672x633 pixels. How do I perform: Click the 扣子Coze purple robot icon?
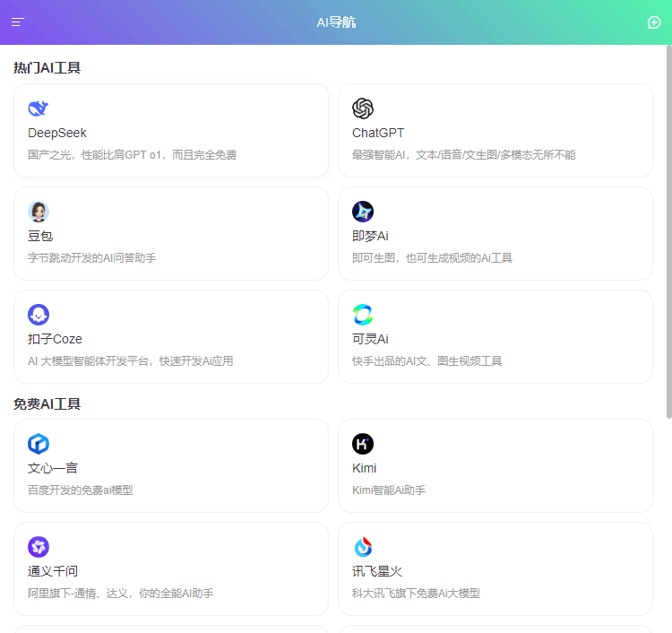pos(39,315)
